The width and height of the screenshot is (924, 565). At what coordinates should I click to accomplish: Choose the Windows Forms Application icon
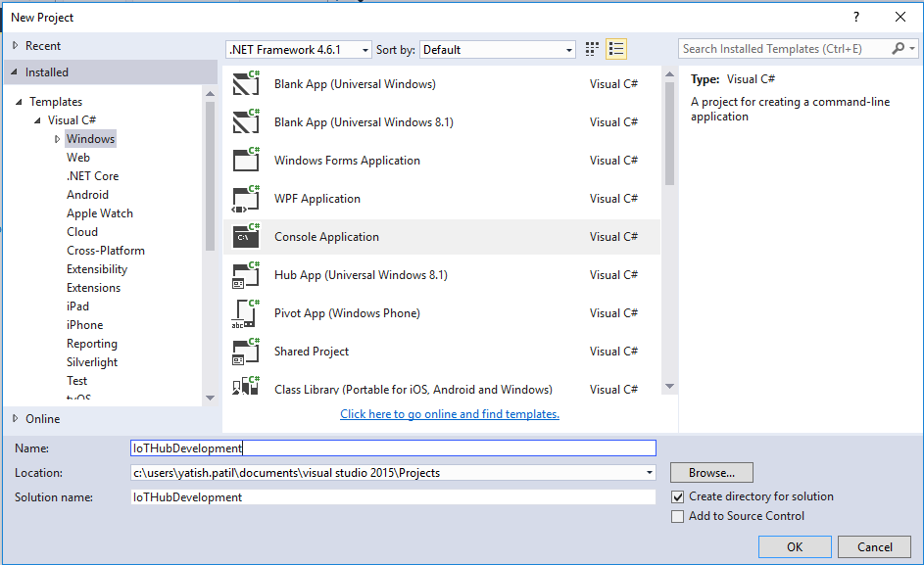tap(245, 161)
